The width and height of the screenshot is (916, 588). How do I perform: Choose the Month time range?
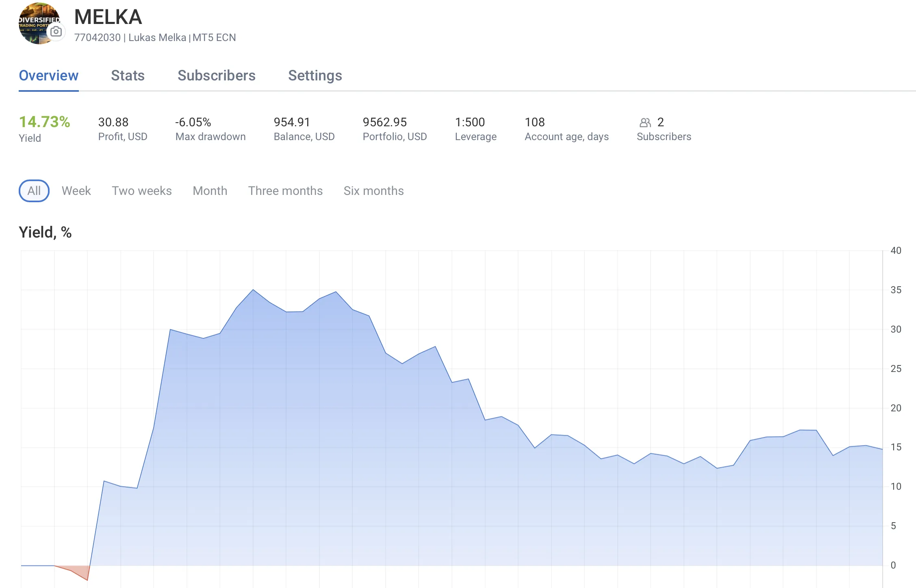point(210,191)
